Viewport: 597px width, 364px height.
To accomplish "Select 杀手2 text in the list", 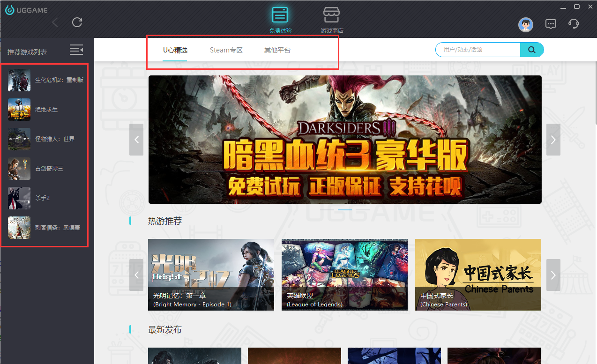I will click(42, 198).
